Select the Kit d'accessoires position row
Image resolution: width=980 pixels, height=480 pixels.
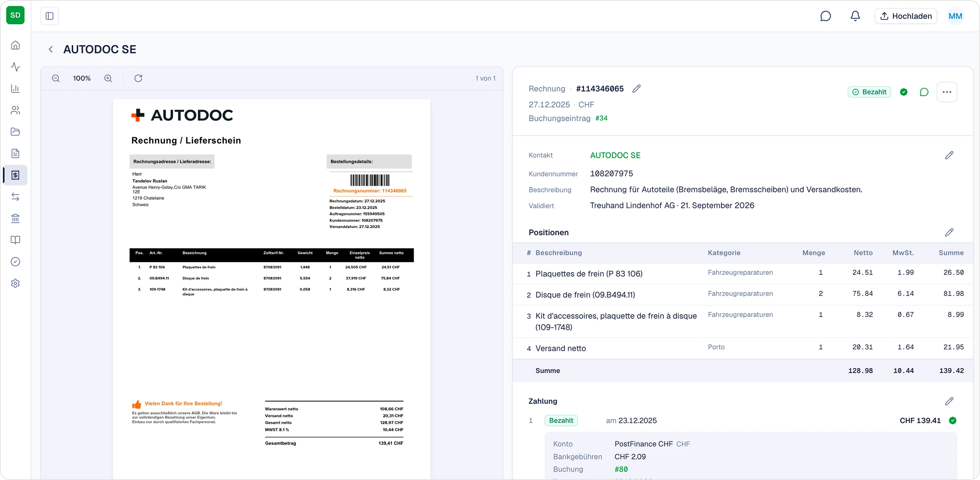click(743, 322)
